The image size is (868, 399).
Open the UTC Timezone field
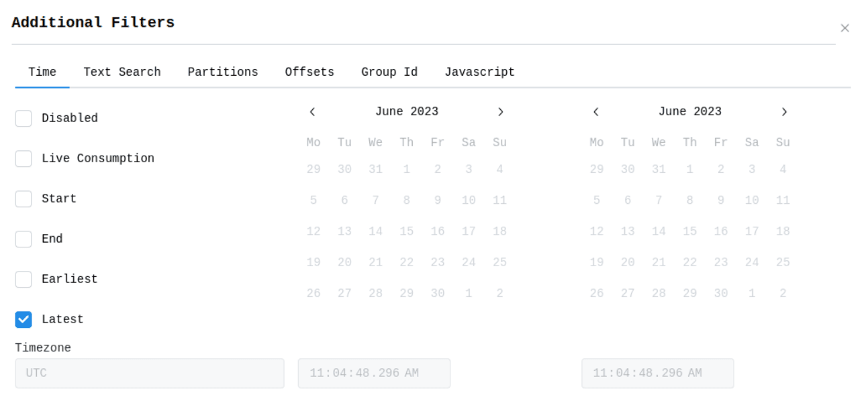point(150,374)
